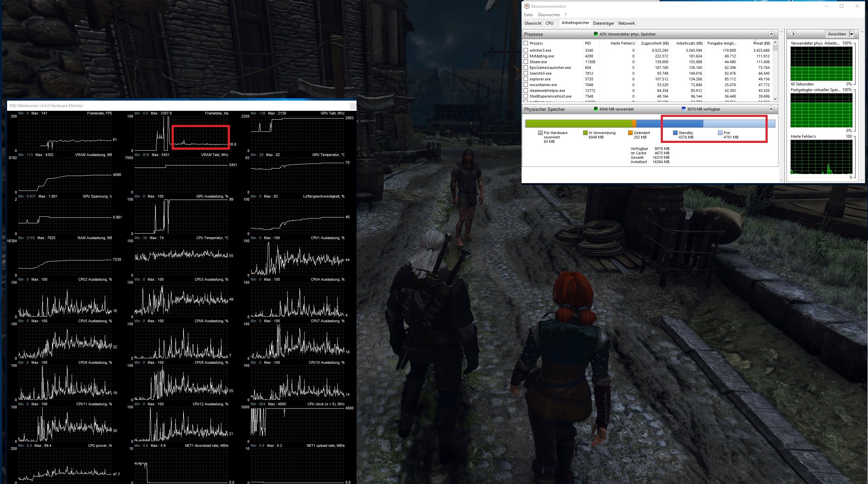The width and height of the screenshot is (868, 484).
Task: Enable the EpicGamesLauncher.exe checkbox
Action: point(526,68)
